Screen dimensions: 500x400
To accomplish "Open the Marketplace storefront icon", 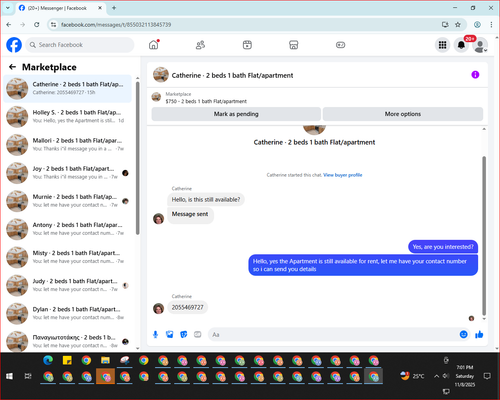I will pyautogui.click(x=294, y=45).
